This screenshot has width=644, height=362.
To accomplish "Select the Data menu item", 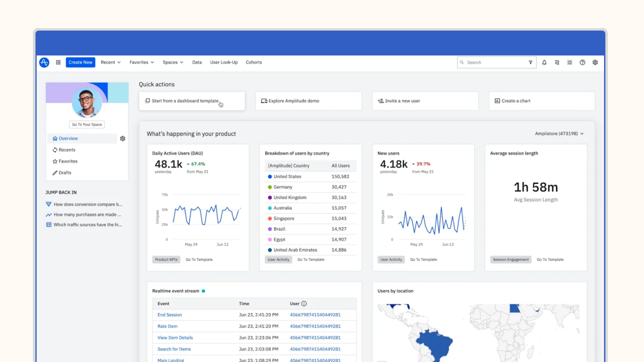I will coord(197,62).
